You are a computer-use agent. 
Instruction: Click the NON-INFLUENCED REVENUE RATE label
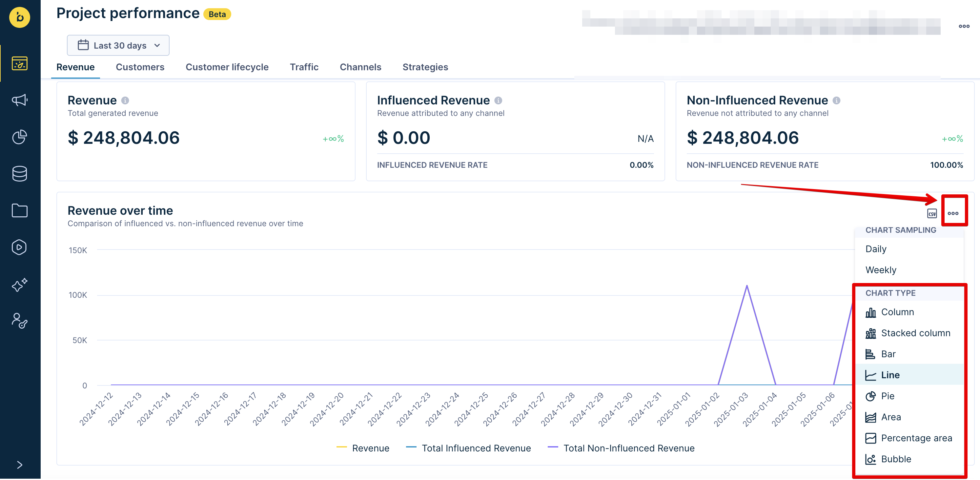tap(752, 165)
